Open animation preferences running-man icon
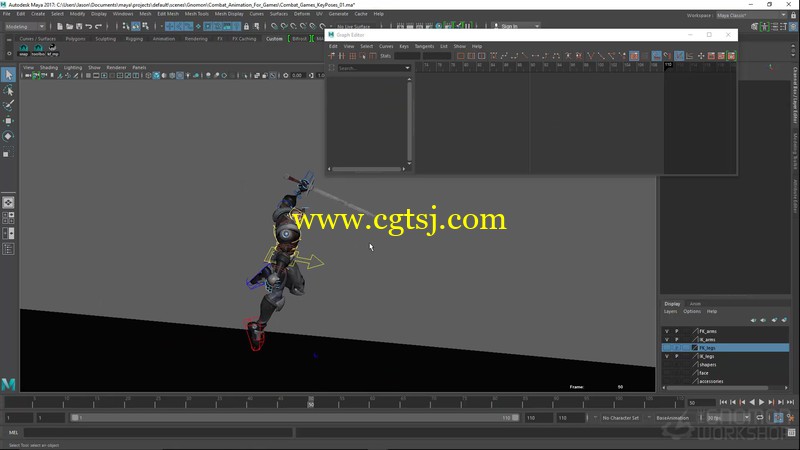The width and height of the screenshot is (800, 450). (791, 417)
